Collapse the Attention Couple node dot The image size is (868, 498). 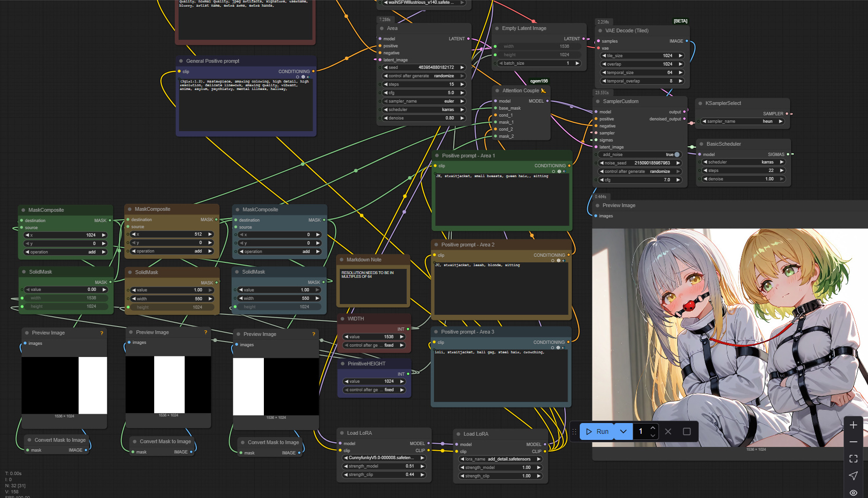tap(497, 91)
